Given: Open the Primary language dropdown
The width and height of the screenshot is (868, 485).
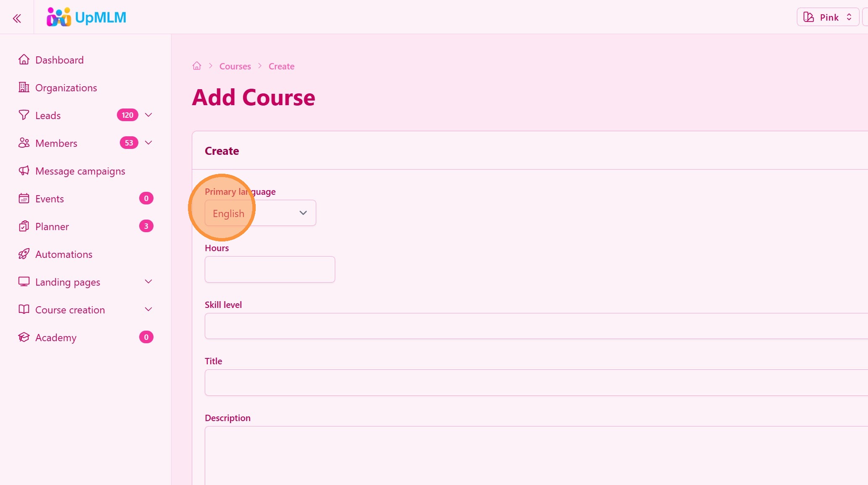Looking at the screenshot, I should pos(260,213).
